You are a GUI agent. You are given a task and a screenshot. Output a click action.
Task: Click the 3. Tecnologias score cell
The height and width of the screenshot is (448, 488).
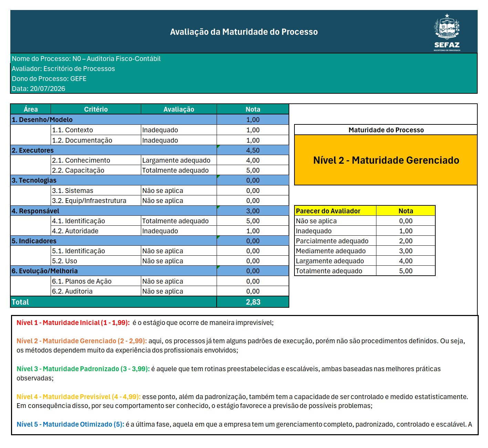[253, 180]
